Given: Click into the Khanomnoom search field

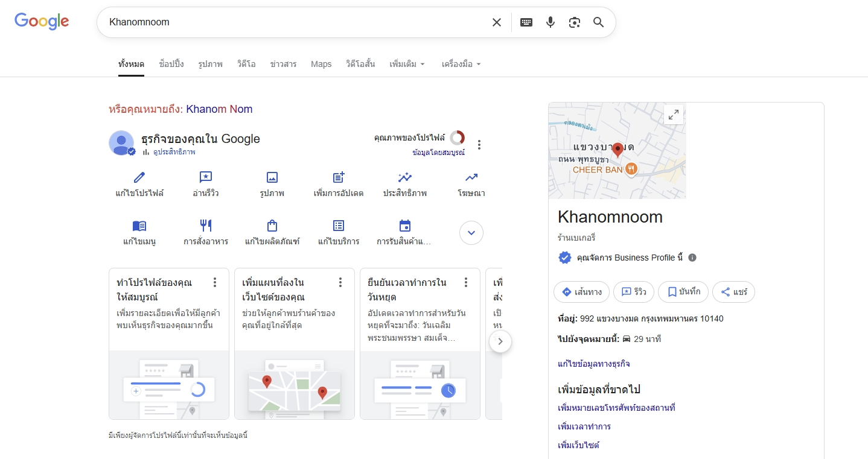Looking at the screenshot, I should [x=296, y=22].
